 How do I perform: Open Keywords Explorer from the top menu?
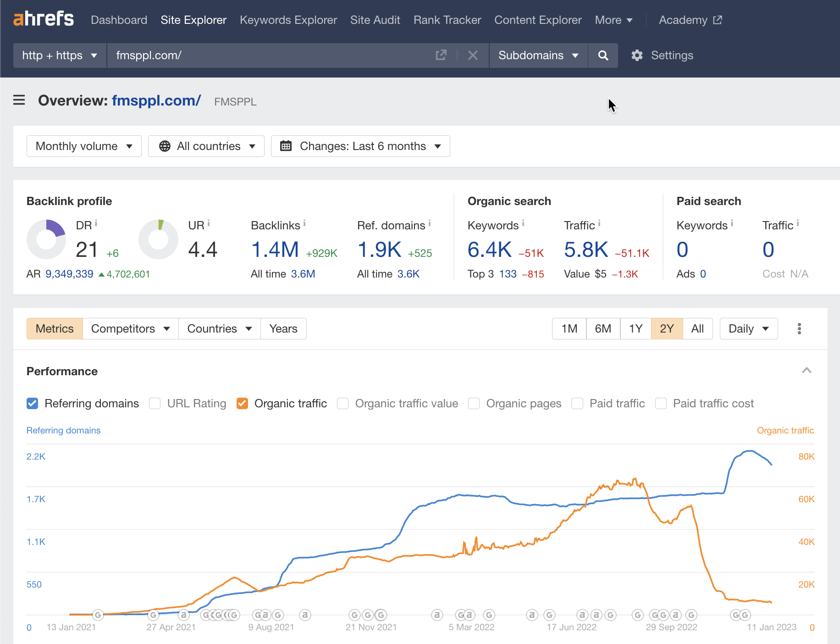tap(288, 20)
